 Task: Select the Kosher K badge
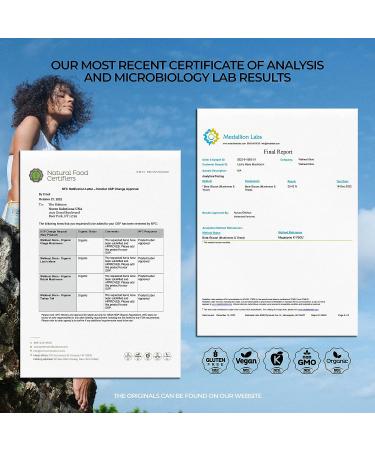pyautogui.click(x=276, y=361)
